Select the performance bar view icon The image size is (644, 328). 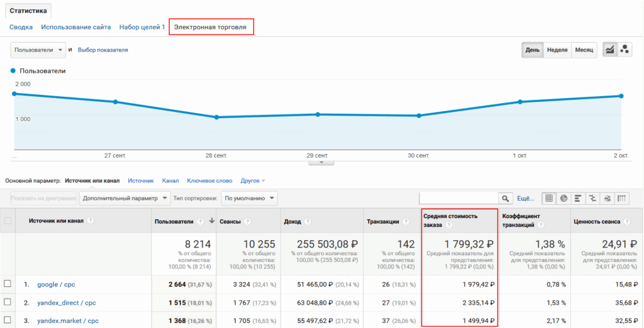pos(579,199)
